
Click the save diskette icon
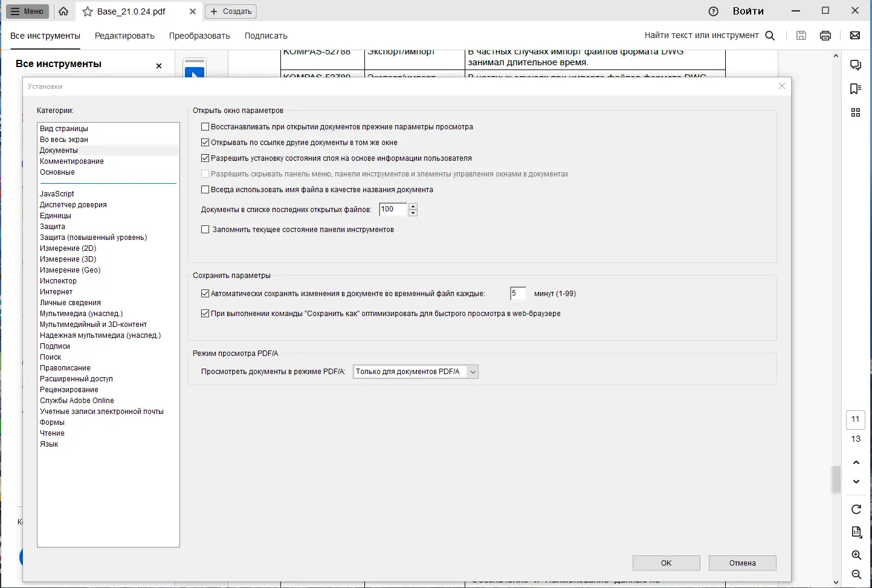point(801,36)
